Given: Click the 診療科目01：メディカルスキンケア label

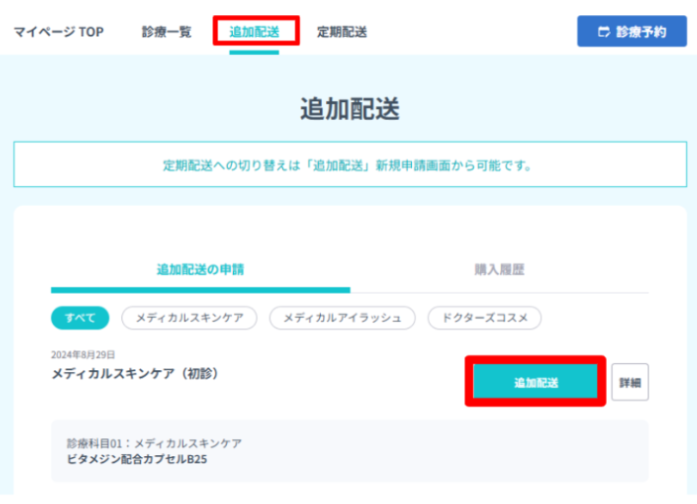Looking at the screenshot, I should point(154,443).
